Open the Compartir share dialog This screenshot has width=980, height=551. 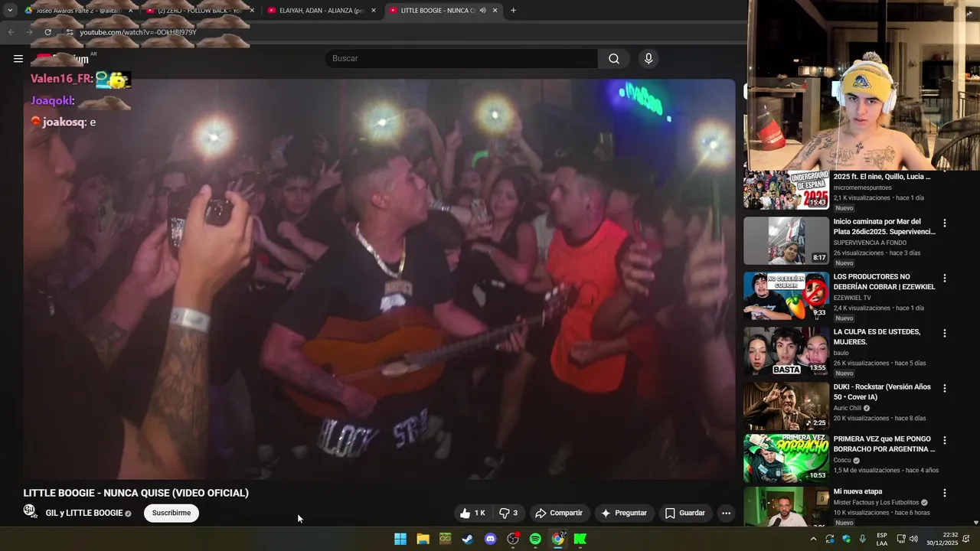click(559, 513)
